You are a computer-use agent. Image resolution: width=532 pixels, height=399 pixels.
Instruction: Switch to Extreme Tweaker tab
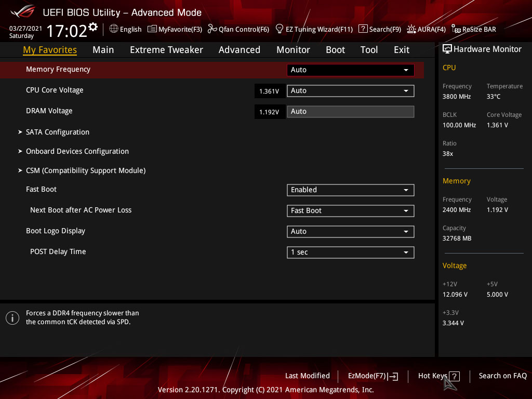(166, 50)
